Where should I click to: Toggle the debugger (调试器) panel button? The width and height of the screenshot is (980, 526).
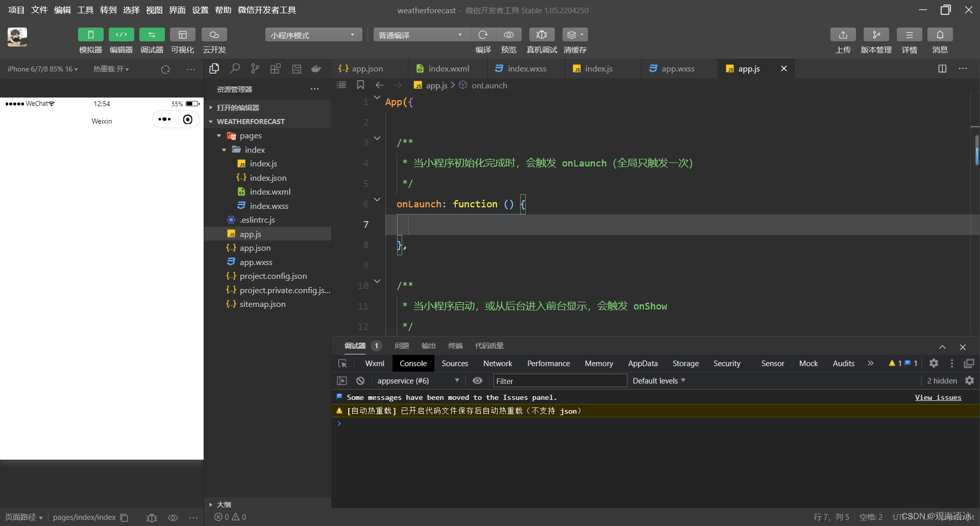click(152, 35)
